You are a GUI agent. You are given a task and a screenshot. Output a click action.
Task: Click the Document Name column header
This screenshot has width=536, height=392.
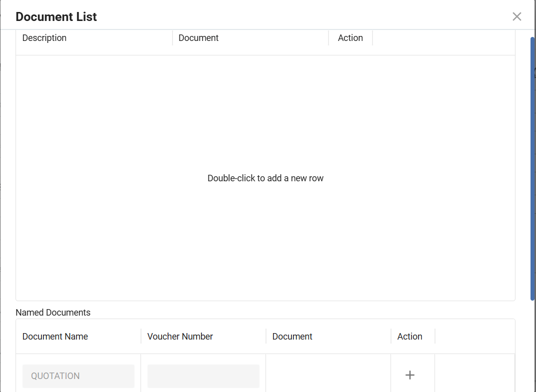click(55, 336)
